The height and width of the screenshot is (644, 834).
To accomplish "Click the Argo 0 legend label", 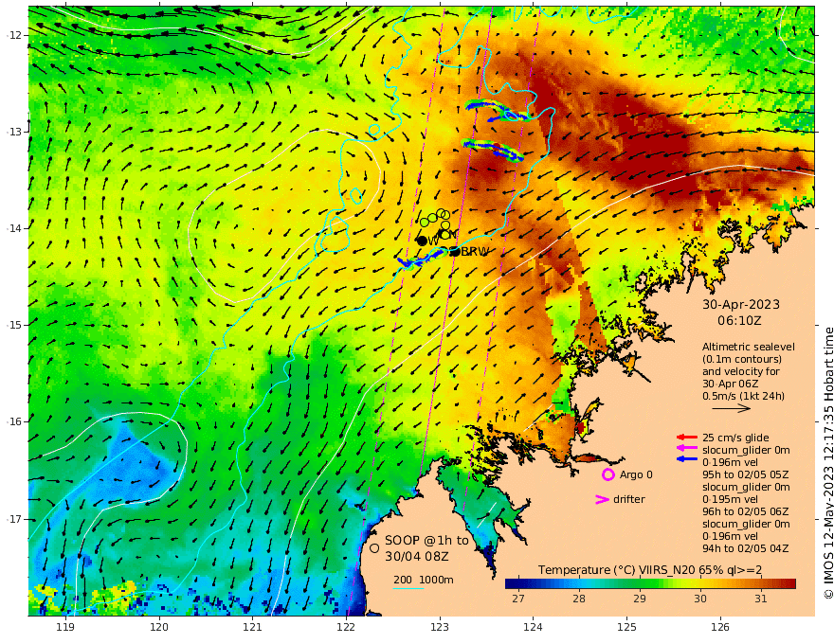I will 636,474.
